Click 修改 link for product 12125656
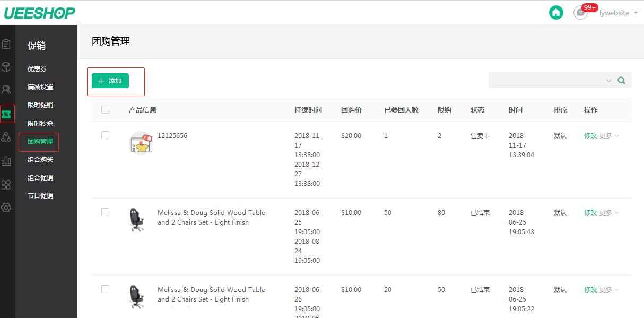The image size is (644, 318). [590, 136]
